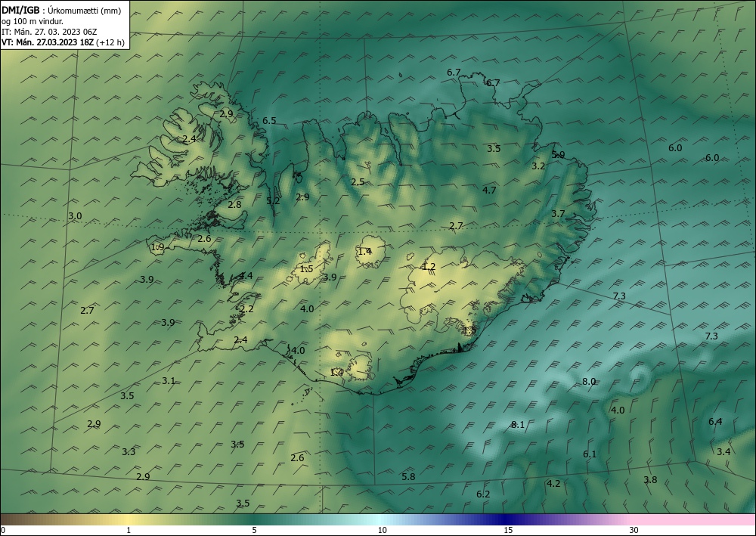Screen dimensions: 756x536
Task: Click the 3.8 value label
Action: pyautogui.click(x=650, y=479)
